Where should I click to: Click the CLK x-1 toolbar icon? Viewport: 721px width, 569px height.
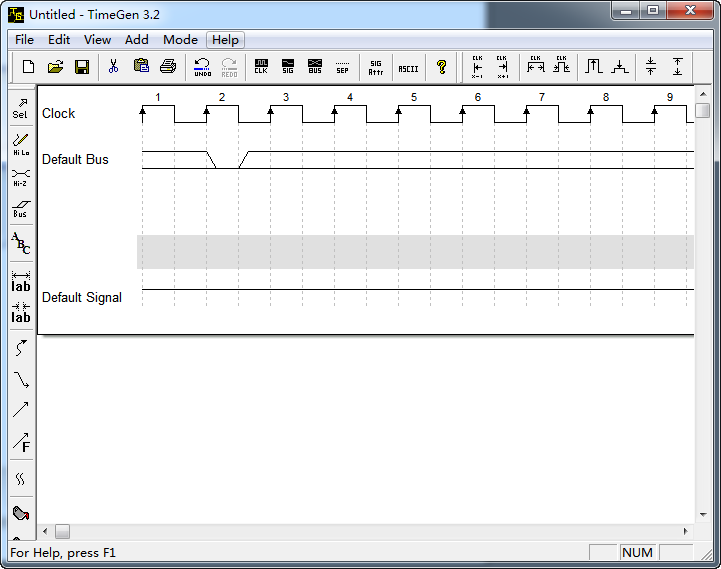coord(477,67)
